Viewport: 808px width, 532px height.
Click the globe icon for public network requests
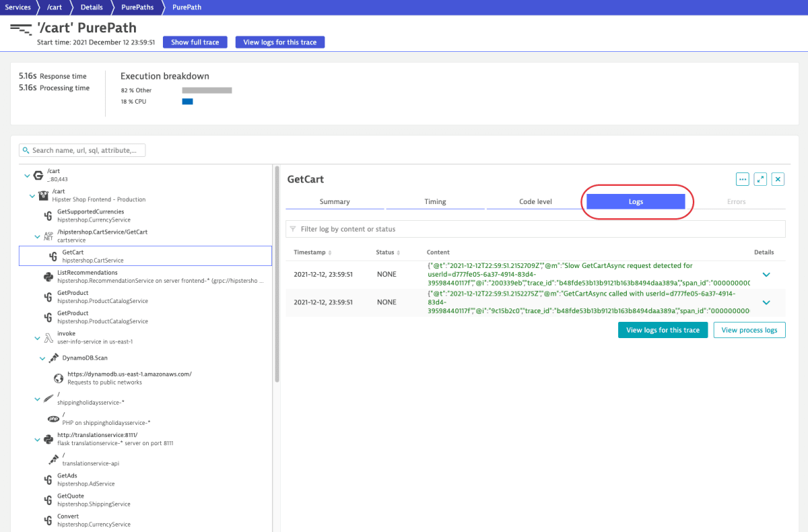coord(59,379)
